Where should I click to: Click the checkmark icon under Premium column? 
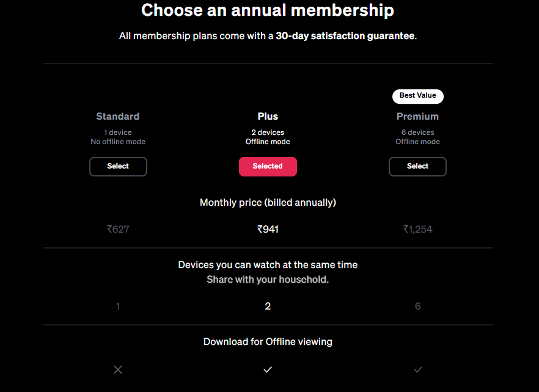click(417, 369)
